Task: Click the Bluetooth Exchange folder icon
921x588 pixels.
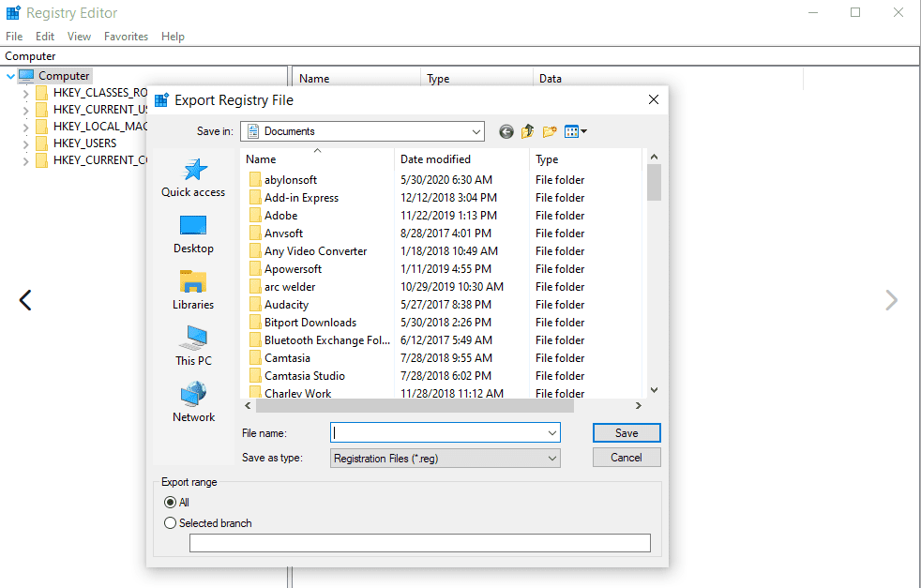Action: [255, 340]
